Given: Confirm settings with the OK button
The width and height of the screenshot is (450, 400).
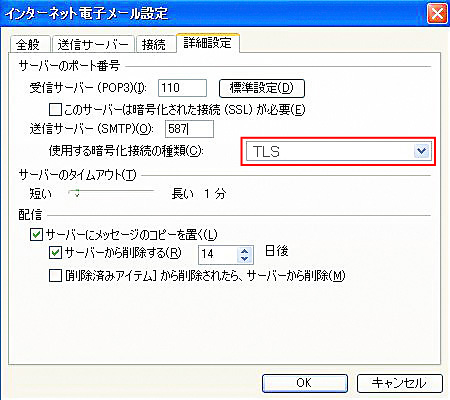Looking at the screenshot, I should 305,383.
